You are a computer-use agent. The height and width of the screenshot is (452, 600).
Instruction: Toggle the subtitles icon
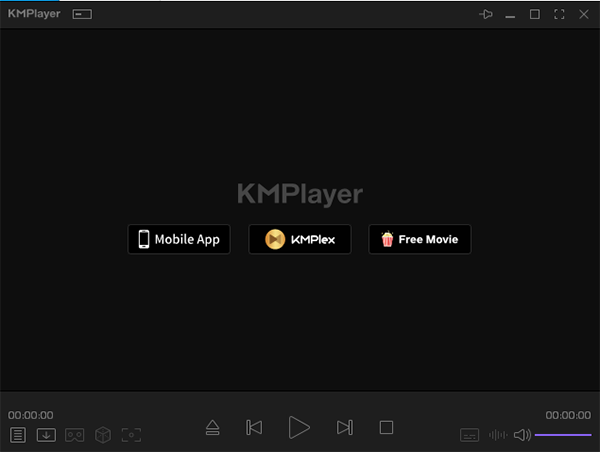pos(469,435)
